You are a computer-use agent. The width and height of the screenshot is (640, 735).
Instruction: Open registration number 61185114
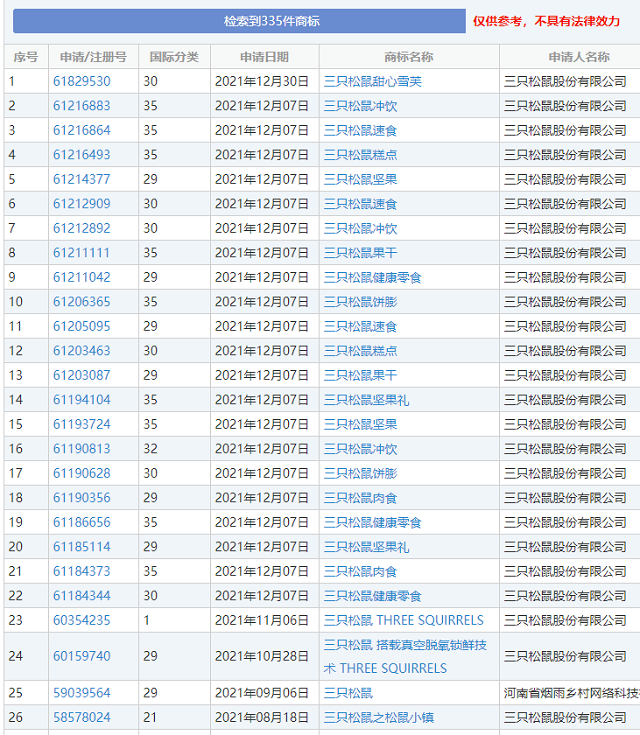click(82, 547)
